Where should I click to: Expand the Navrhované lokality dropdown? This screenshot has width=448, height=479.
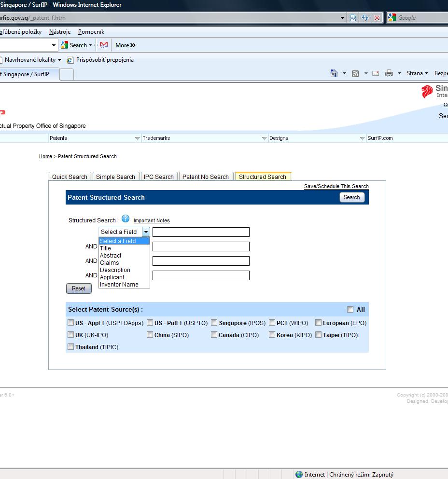click(59, 60)
